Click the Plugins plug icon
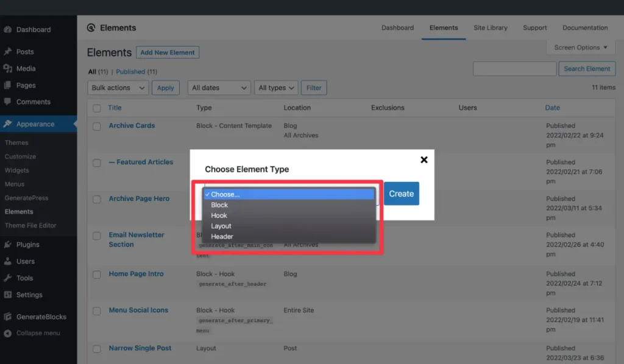The width and height of the screenshot is (624, 364). pyautogui.click(x=7, y=244)
